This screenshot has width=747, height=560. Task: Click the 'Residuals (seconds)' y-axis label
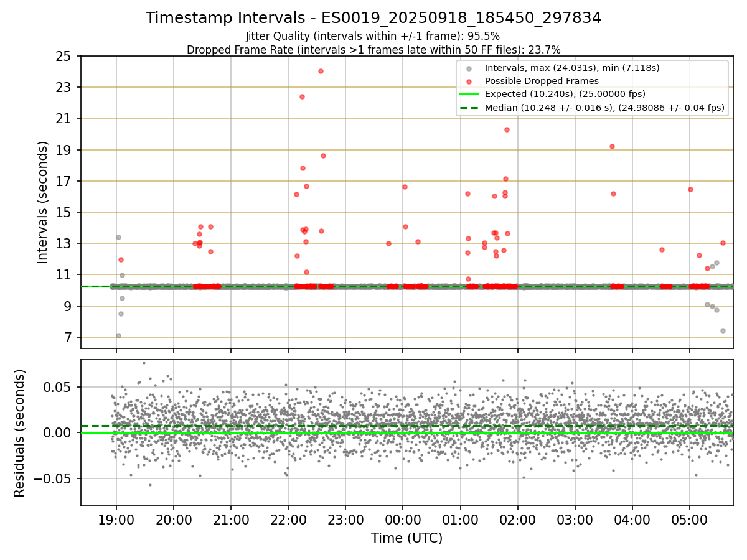coord(20,433)
